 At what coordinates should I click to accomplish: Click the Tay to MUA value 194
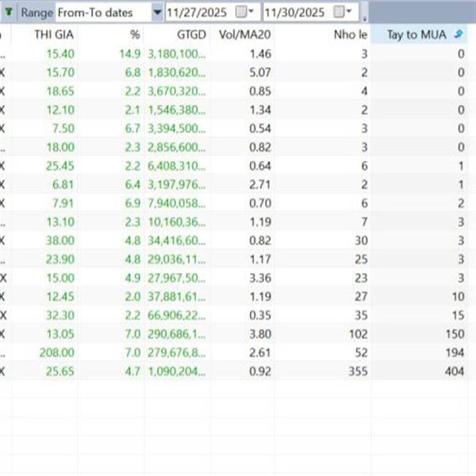coord(455,353)
